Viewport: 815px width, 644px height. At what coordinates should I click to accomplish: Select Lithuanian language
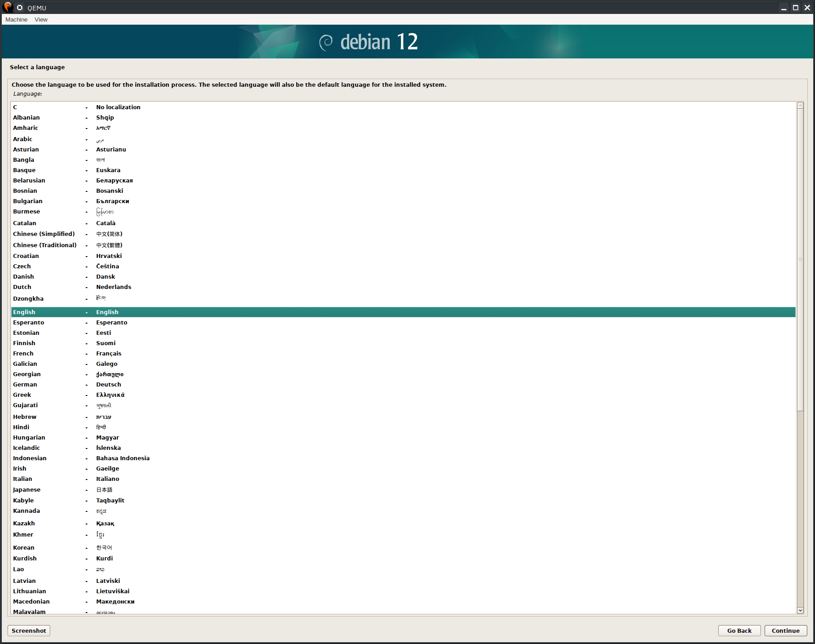tap(403, 591)
